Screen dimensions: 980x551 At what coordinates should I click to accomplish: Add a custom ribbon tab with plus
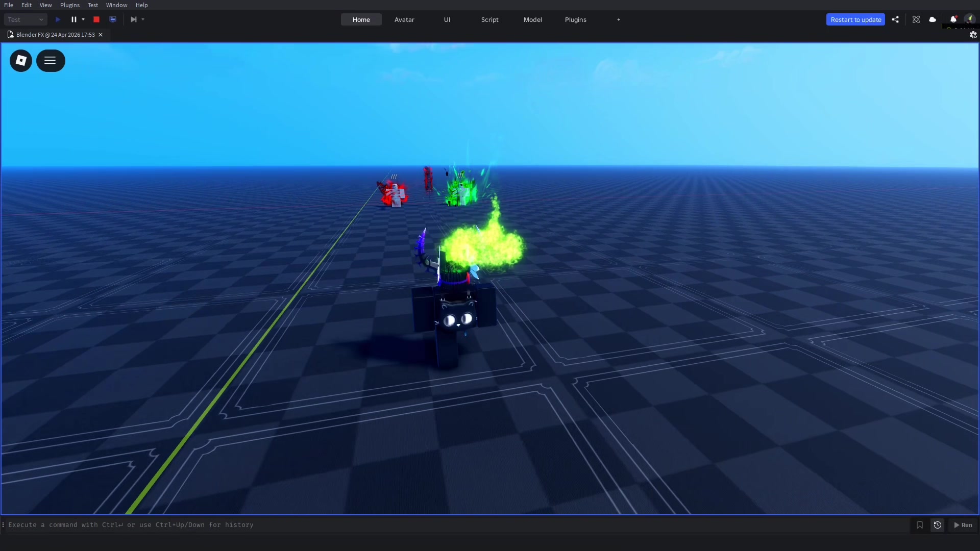(x=619, y=19)
